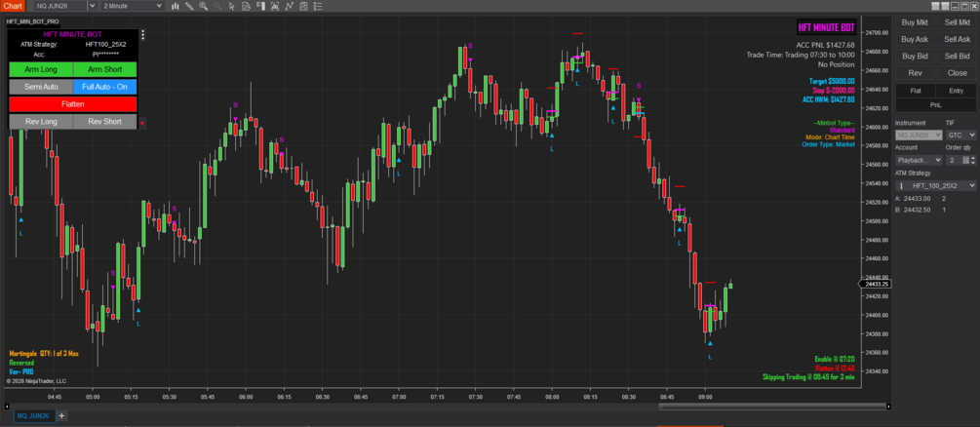Screen dimensions: 980x427
Task: Open the ATM Strategy HFT_100_25X2 dropdown
Action: click(935, 185)
